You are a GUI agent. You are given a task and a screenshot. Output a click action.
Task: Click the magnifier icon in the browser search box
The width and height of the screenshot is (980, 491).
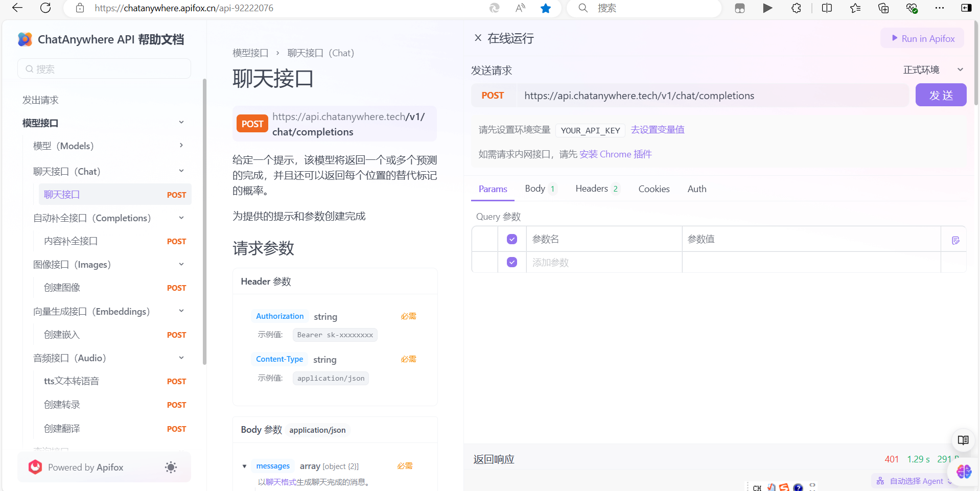pyautogui.click(x=583, y=8)
